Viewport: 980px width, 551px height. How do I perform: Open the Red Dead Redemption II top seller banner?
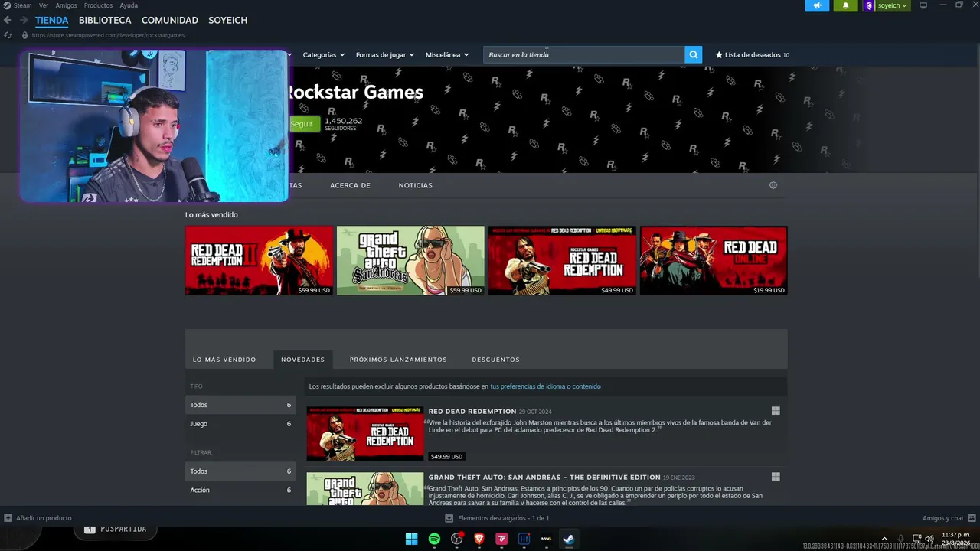[259, 260]
